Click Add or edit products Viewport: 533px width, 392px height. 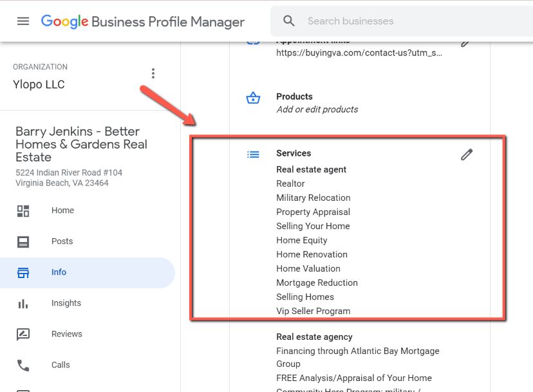[x=317, y=109]
